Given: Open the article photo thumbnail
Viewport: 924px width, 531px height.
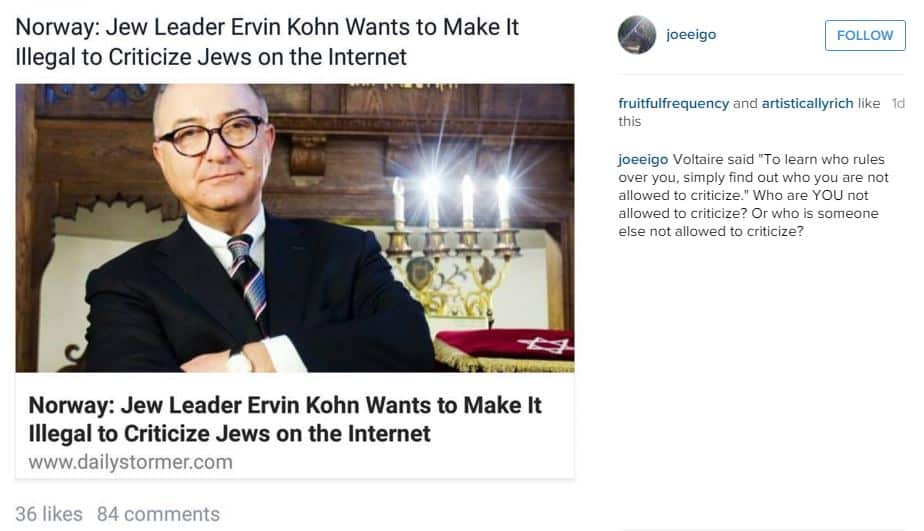Looking at the screenshot, I should 295,227.
